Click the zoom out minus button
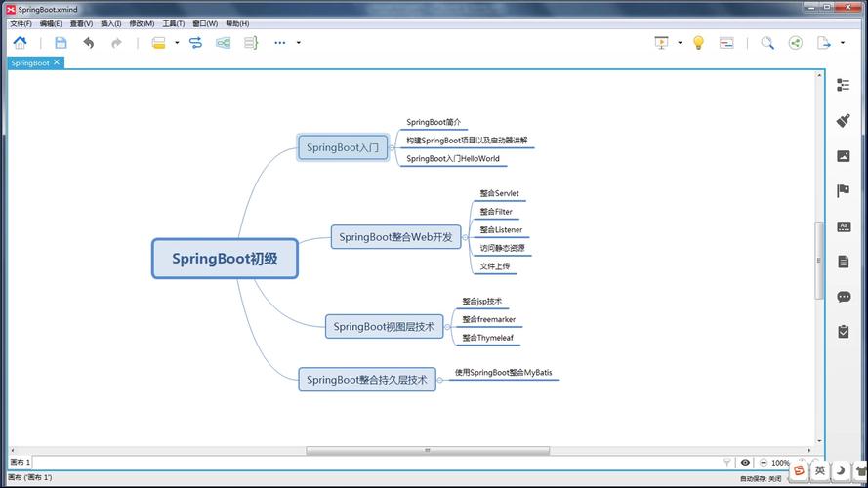This screenshot has width=868, height=488. [764, 463]
